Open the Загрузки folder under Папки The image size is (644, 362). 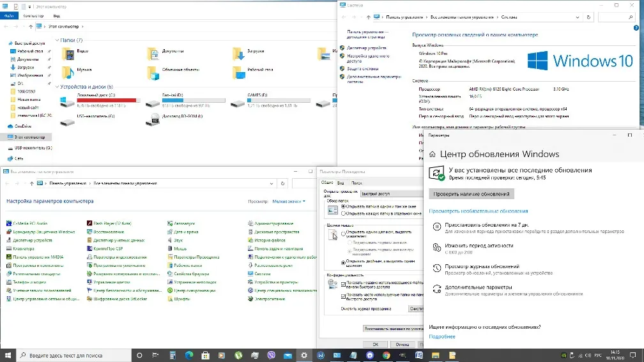coord(249,54)
